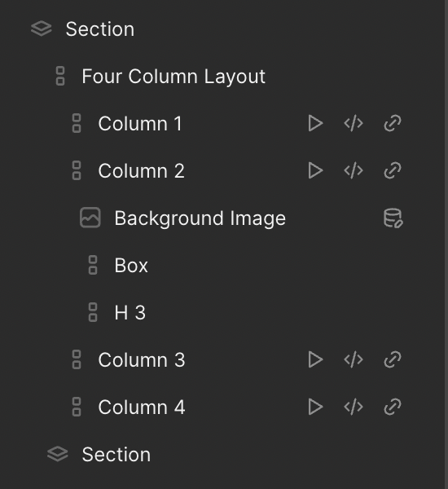Screen dimensions: 448x489
Task: Click the database edit icon on Background Image
Action: [x=393, y=218]
